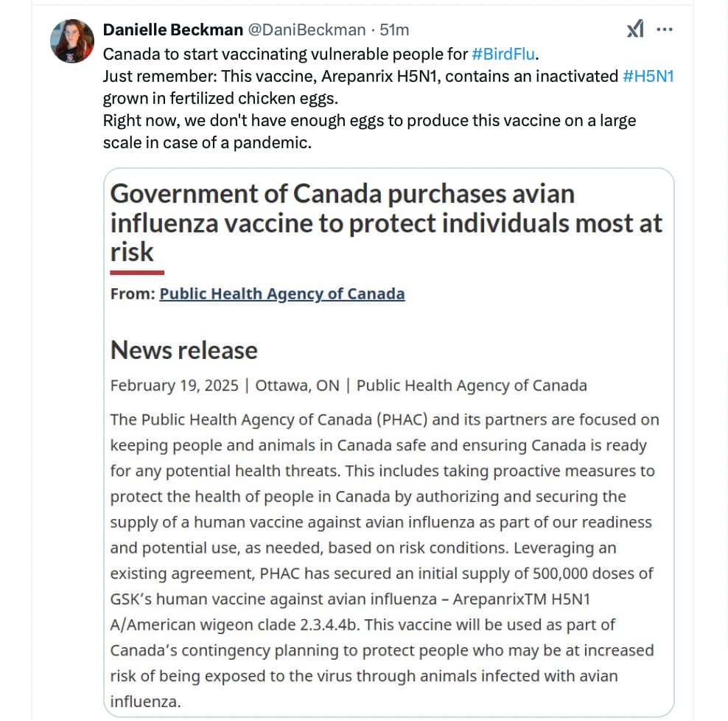Select the News release heading

click(184, 350)
